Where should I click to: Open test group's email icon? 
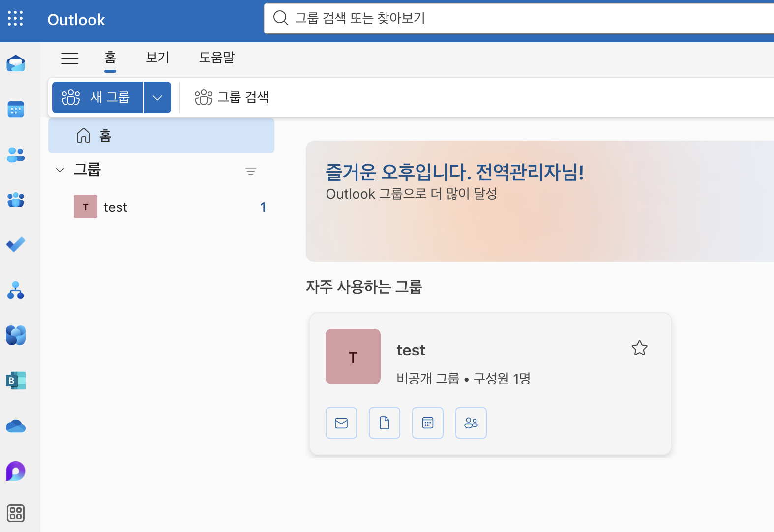tap(341, 423)
